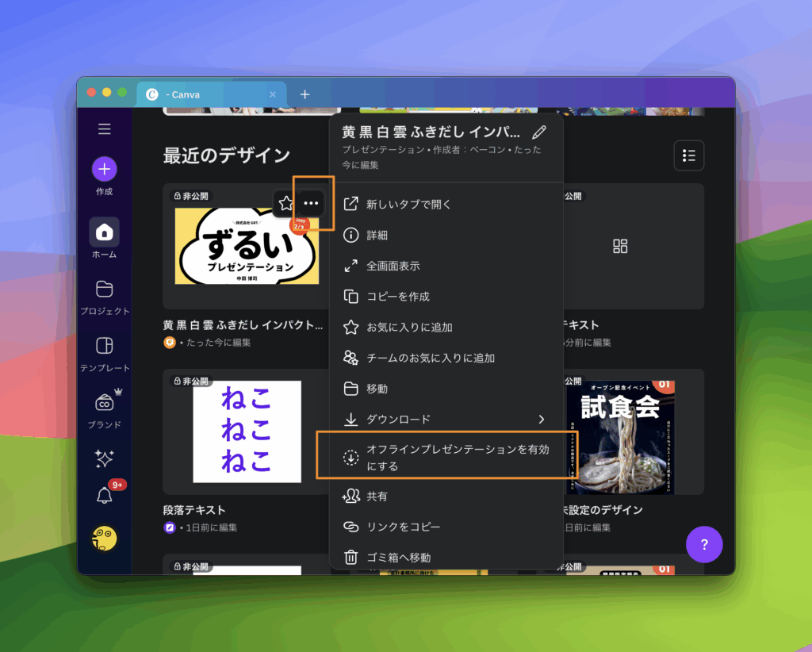Click the sparkle magic icon in sidebar
812x652 pixels.
[105, 458]
